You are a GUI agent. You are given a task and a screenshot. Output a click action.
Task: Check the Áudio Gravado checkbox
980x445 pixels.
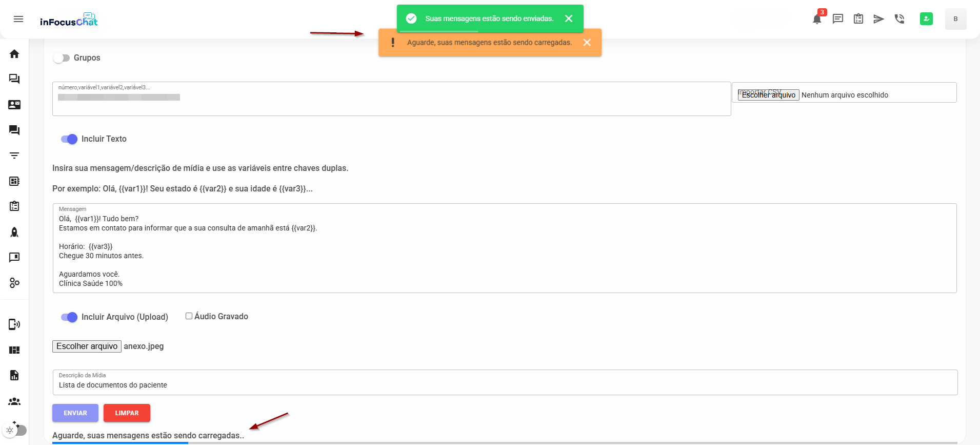(x=189, y=316)
